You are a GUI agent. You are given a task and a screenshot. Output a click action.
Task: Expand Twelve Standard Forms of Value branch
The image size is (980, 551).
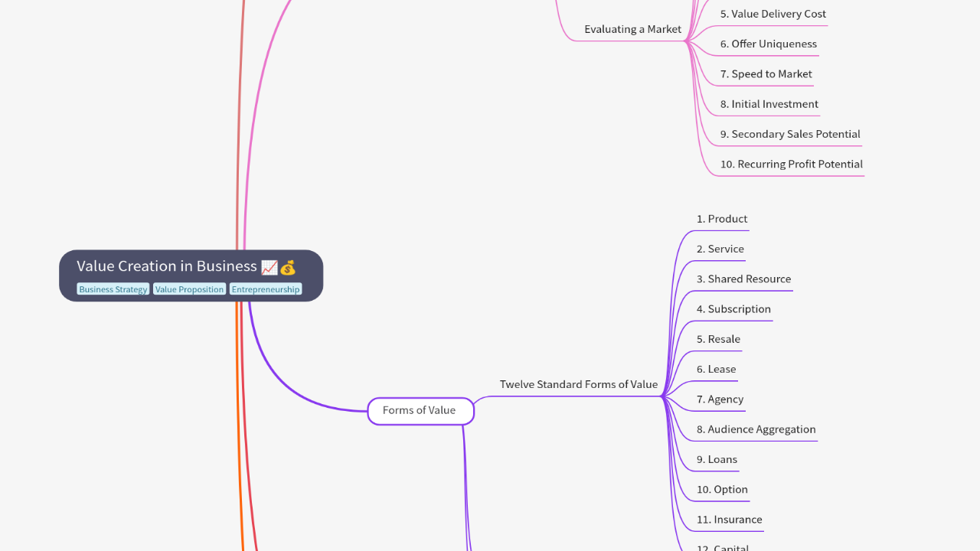(578, 384)
